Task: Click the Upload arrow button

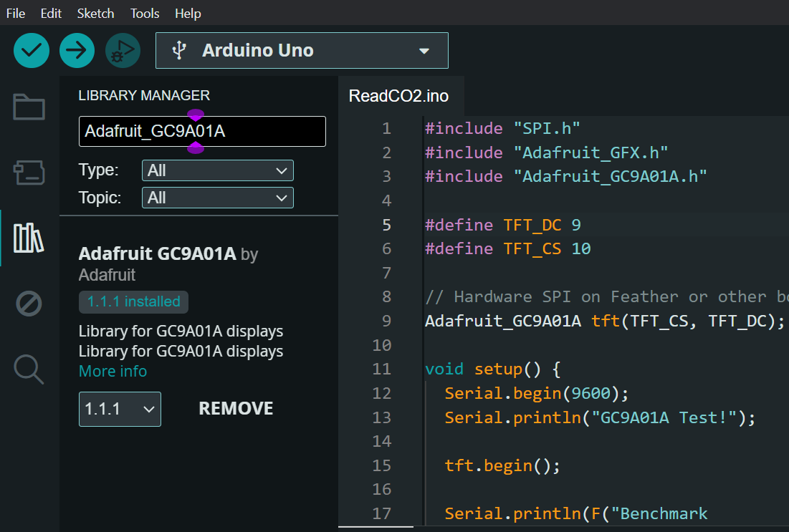Action: (x=77, y=51)
